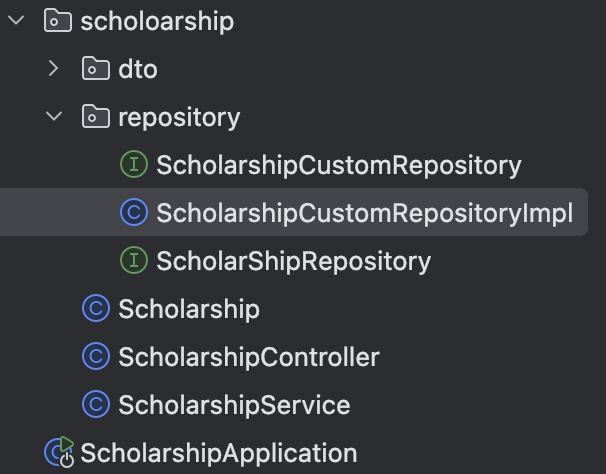Click ScholarshipApplication runnable class icon
Viewport: 606px width, 474px height.
[x=59, y=452]
